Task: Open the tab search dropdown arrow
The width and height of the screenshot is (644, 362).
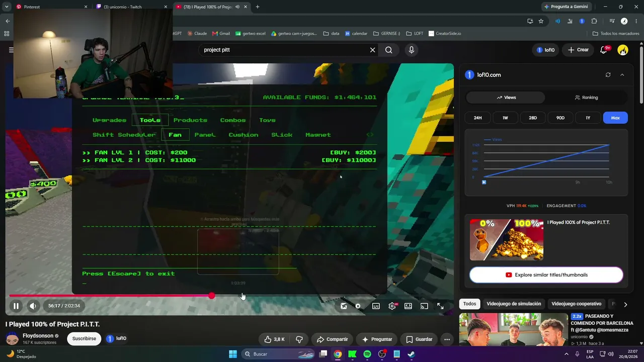Action: [x=7, y=7]
